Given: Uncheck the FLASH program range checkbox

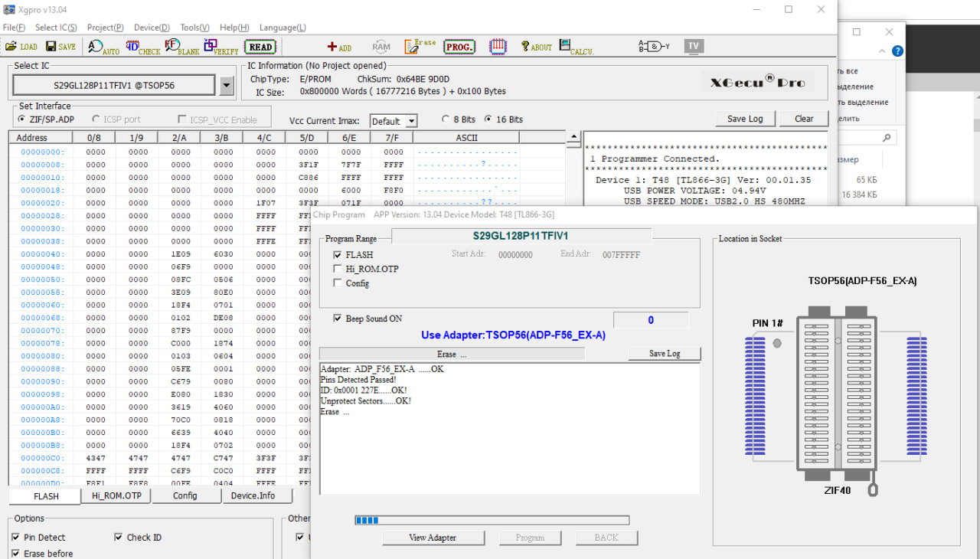Looking at the screenshot, I should [x=338, y=254].
